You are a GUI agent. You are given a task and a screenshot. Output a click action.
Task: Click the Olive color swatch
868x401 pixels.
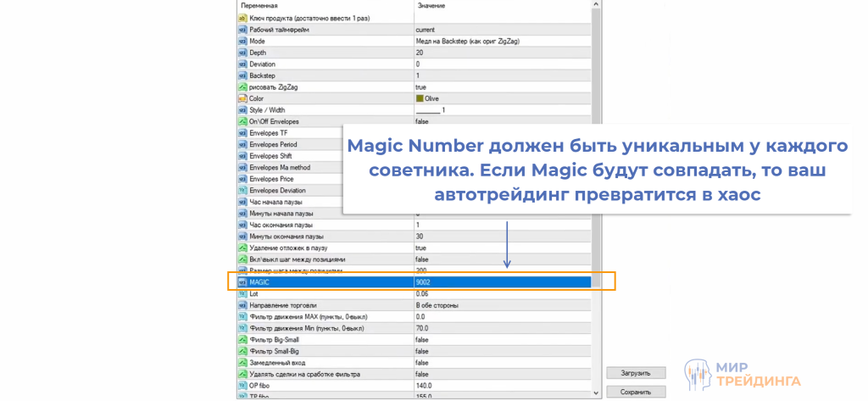click(420, 98)
